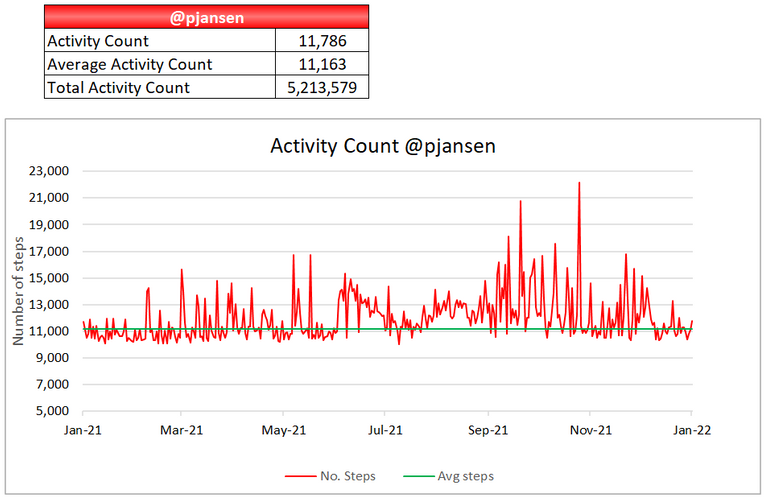Click the 'Number of steps' axis title

18,291
